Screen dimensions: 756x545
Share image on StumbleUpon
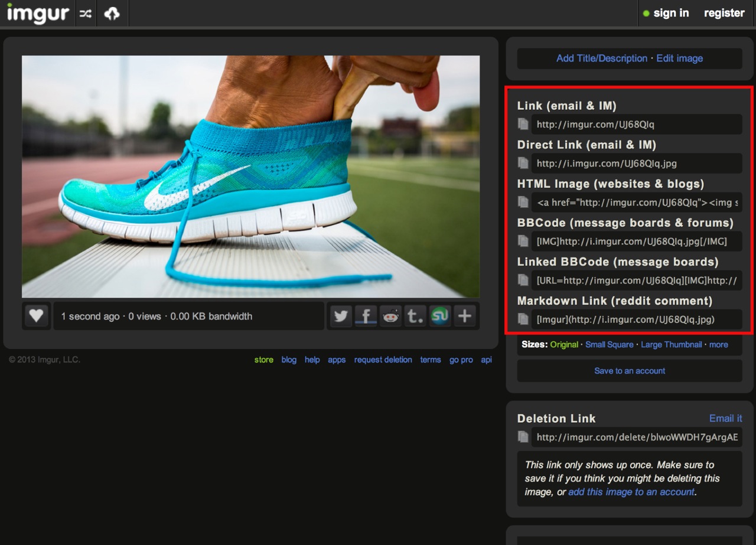click(x=439, y=316)
